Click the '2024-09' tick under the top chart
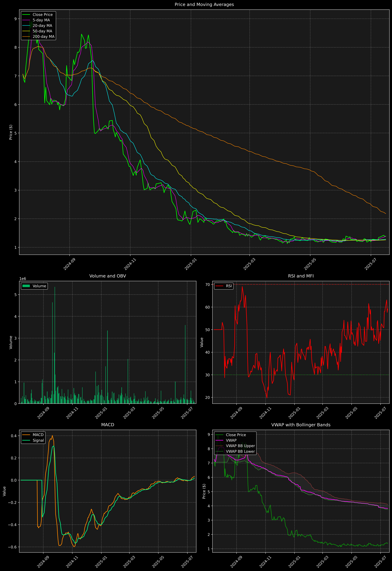The width and height of the screenshot is (392, 571). pyautogui.click(x=70, y=264)
